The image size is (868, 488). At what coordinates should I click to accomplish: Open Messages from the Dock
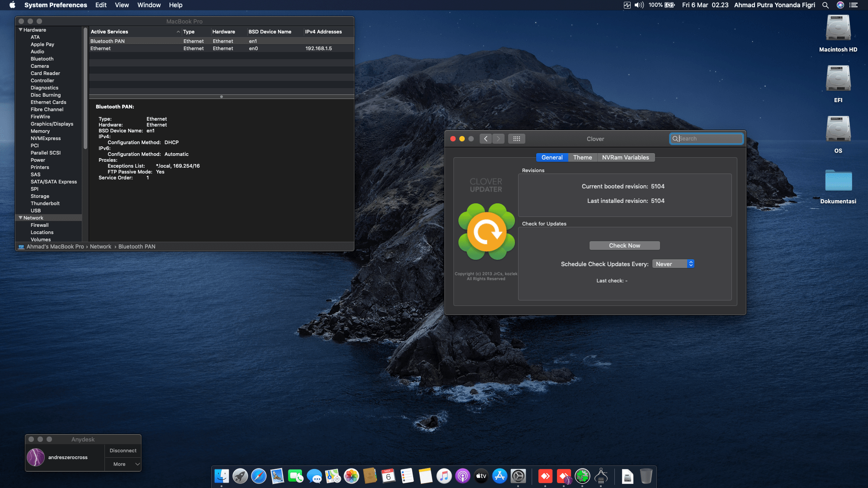pos(314,476)
